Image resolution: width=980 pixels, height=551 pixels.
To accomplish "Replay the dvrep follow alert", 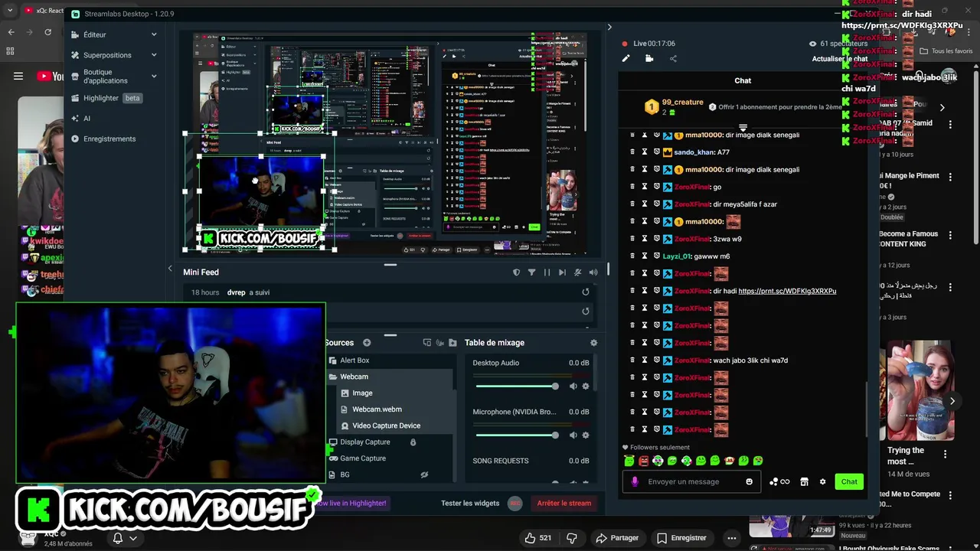I will 586,292.
